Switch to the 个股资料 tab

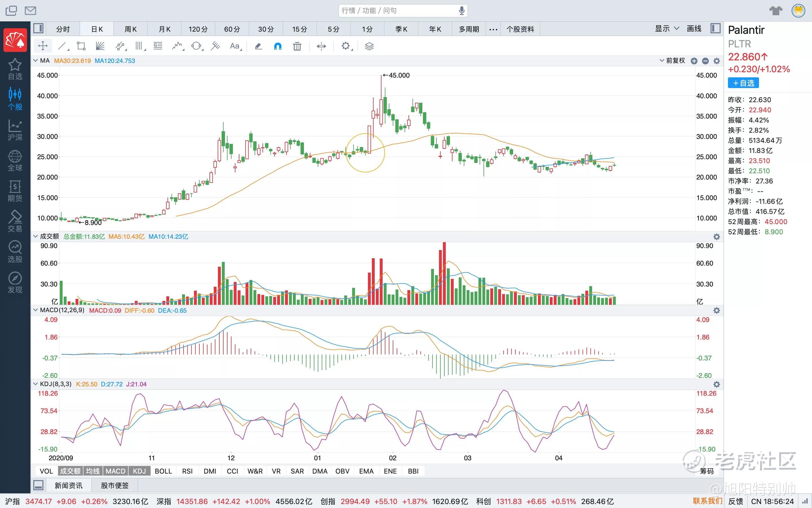[520, 29]
